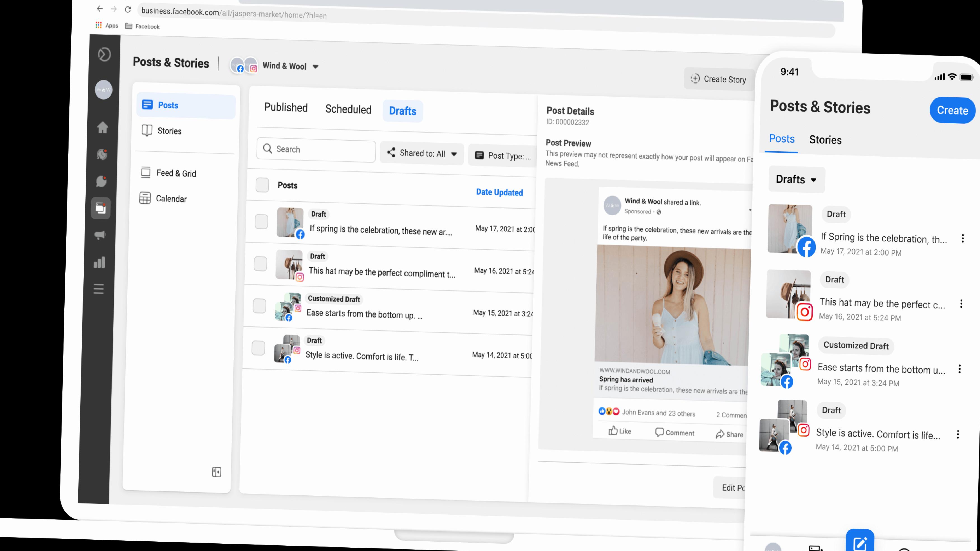Open options for 'If Spring is the celebration' on phone

pyautogui.click(x=962, y=238)
